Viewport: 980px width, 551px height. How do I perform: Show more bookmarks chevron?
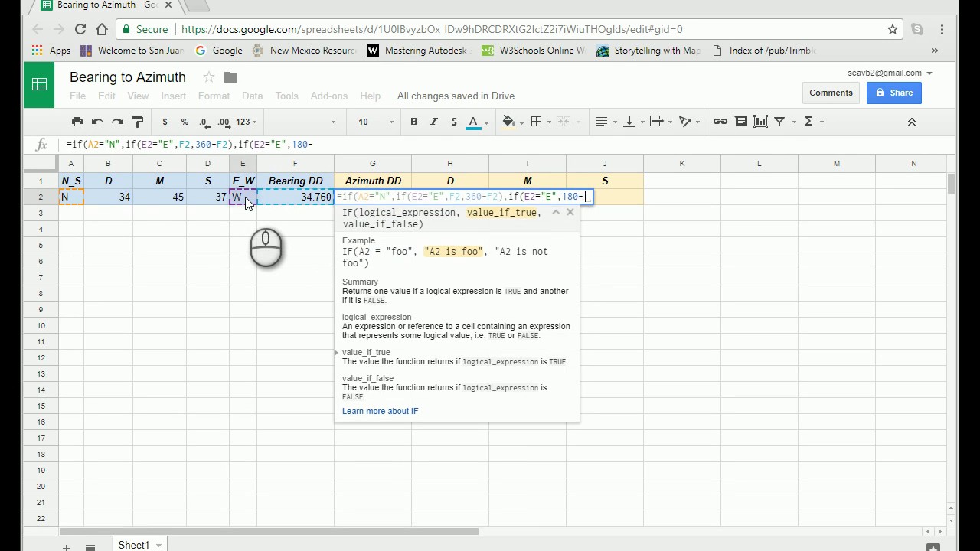point(934,51)
